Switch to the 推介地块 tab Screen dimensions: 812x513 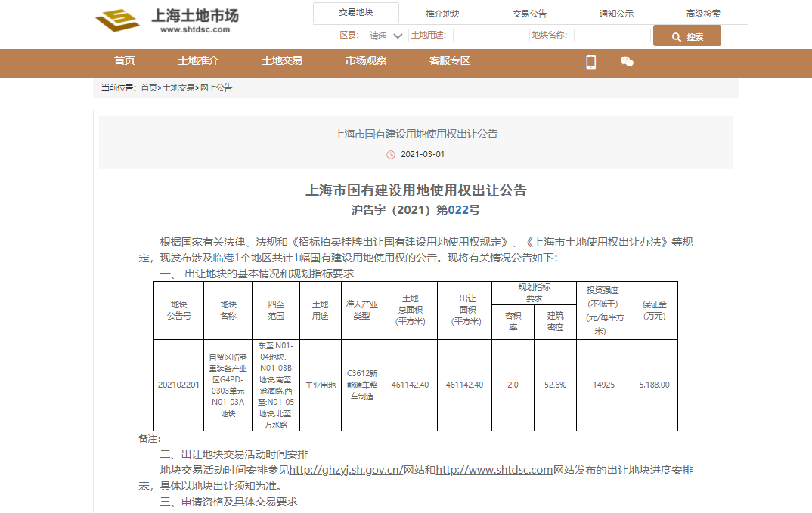click(442, 14)
